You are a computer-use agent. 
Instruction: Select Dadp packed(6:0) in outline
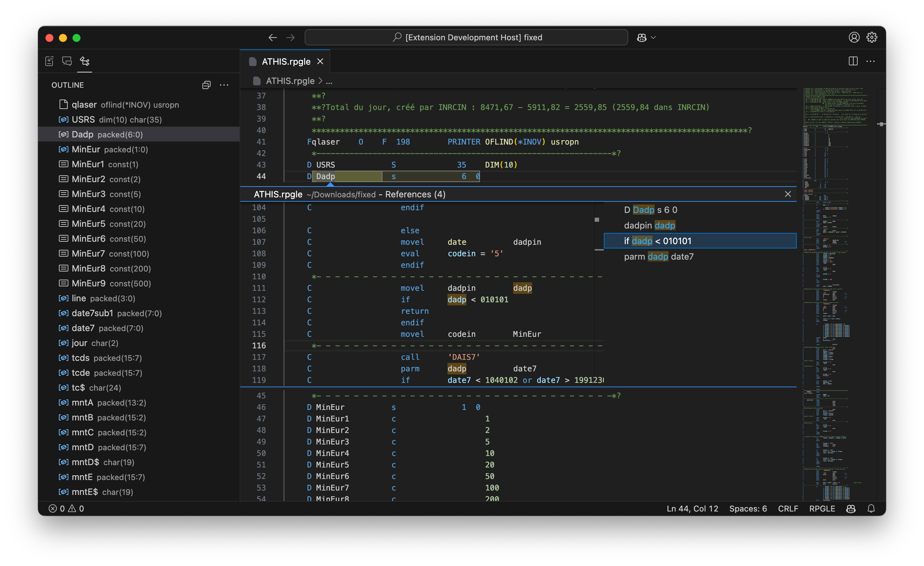tap(139, 134)
